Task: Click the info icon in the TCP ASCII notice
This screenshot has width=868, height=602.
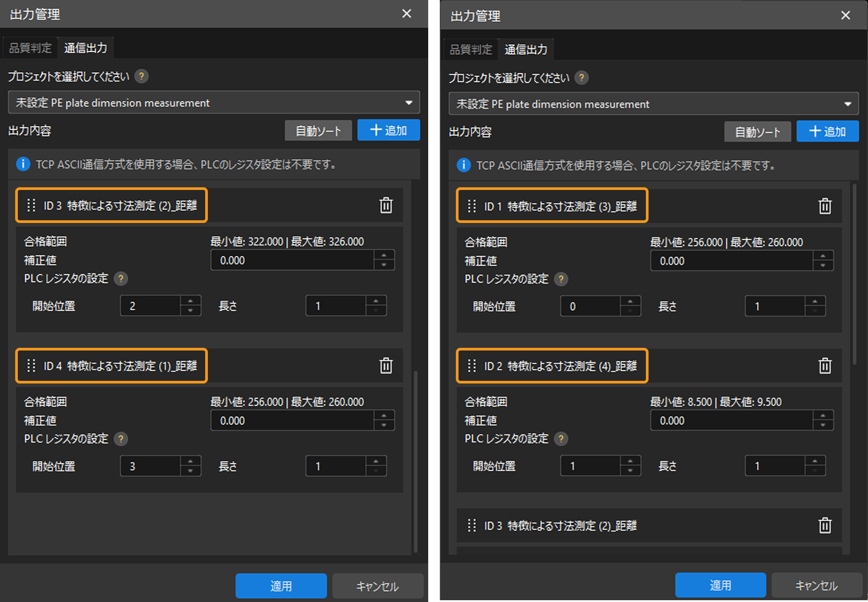Action: 23,164
